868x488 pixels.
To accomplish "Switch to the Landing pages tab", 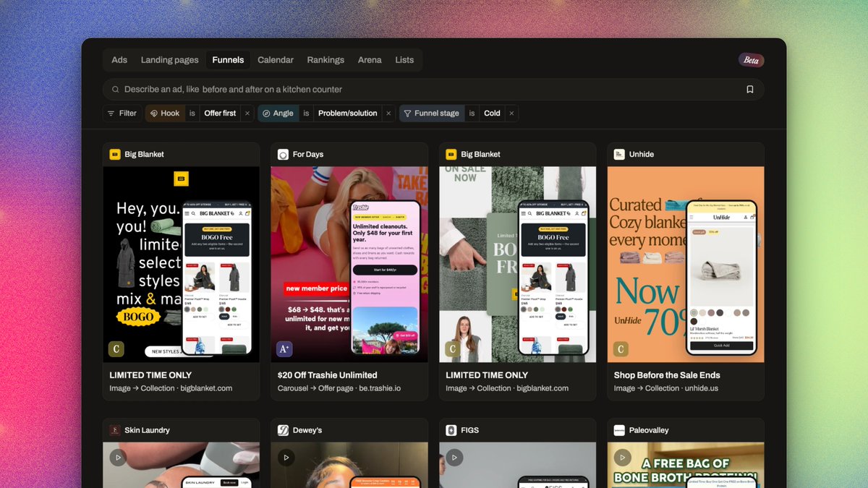I will point(169,60).
